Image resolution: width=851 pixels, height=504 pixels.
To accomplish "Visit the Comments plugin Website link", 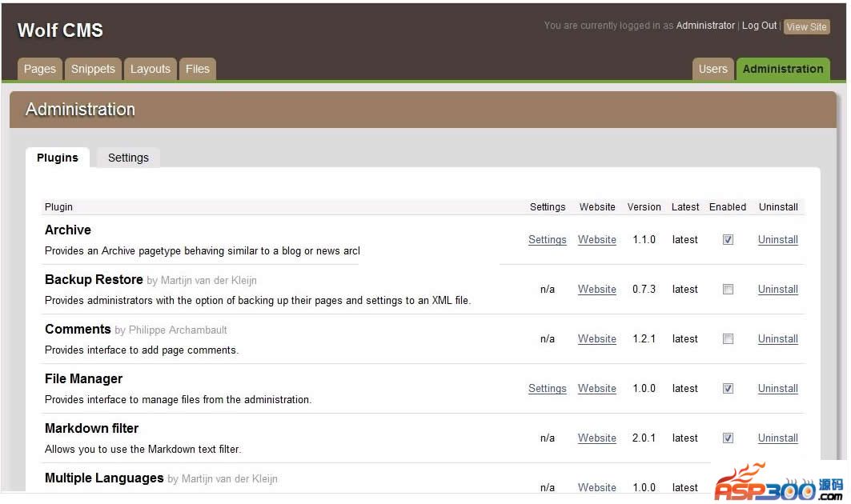I will pos(597,339).
